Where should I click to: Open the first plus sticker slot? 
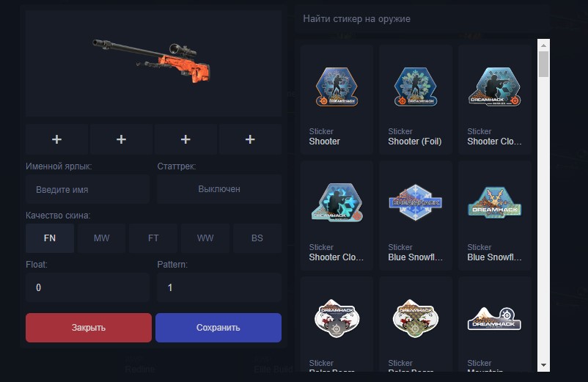tap(56, 139)
